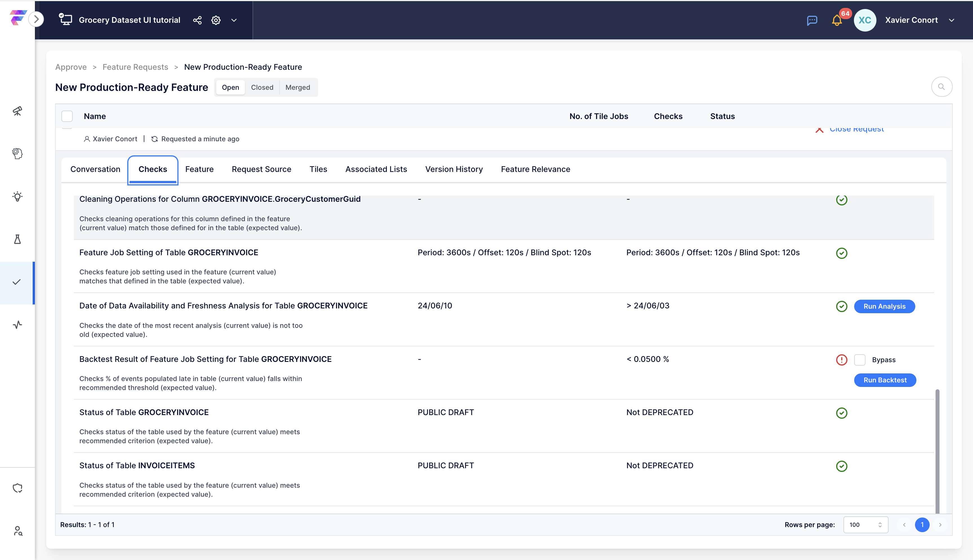Click the Run Backtest button
Screen dimensions: 973x560
[885, 380]
